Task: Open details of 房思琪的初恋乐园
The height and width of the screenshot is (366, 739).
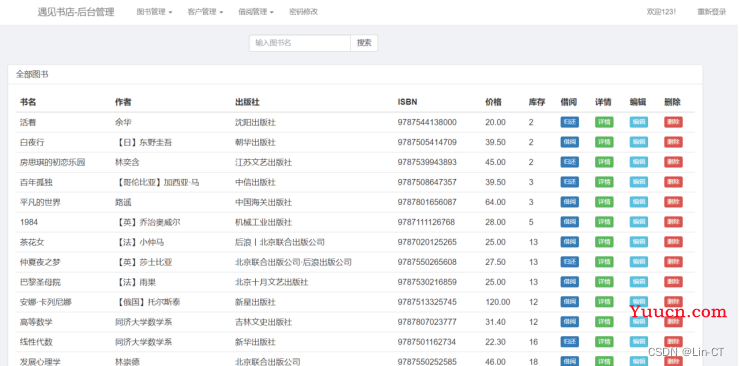Action: tap(604, 162)
